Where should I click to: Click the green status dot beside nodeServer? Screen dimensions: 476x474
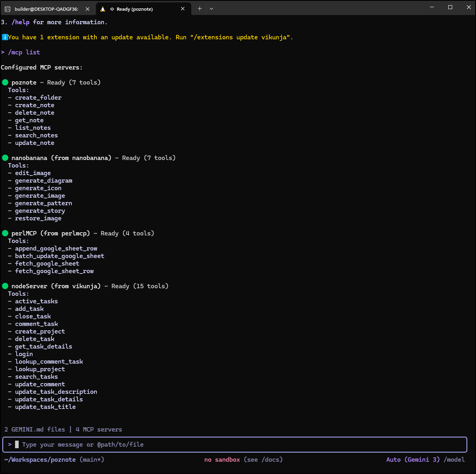5,286
